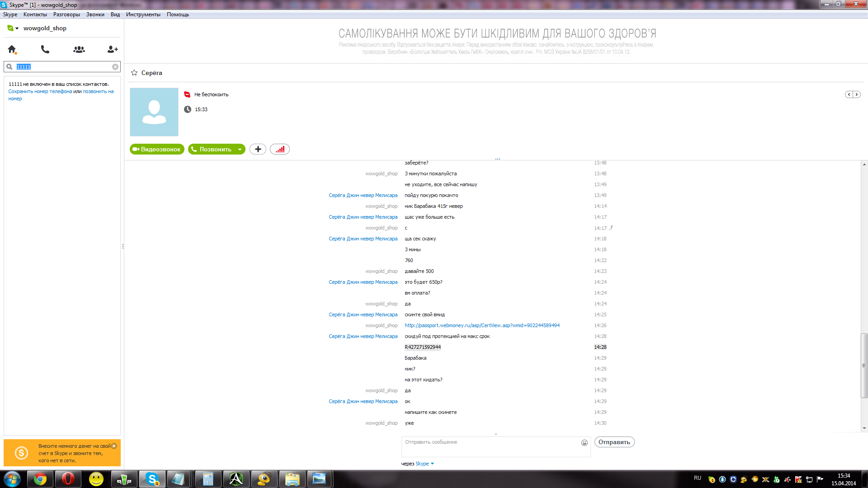Open the Skype Home icon

[x=12, y=49]
